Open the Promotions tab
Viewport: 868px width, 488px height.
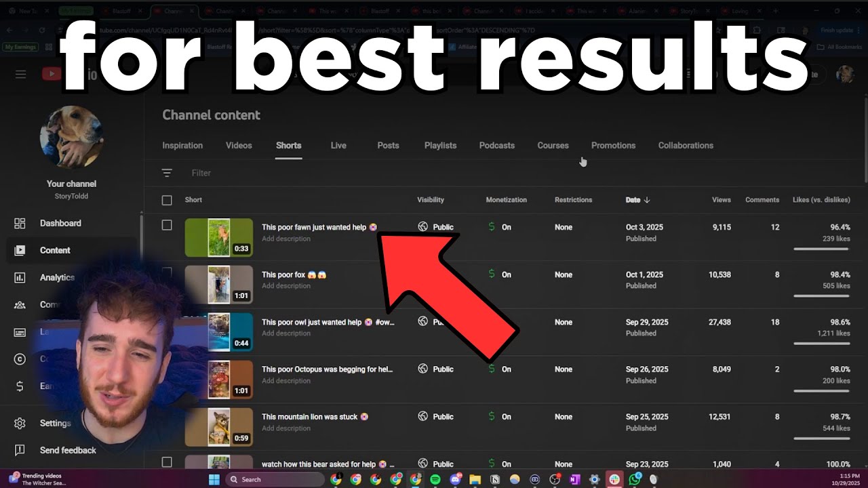pyautogui.click(x=613, y=146)
